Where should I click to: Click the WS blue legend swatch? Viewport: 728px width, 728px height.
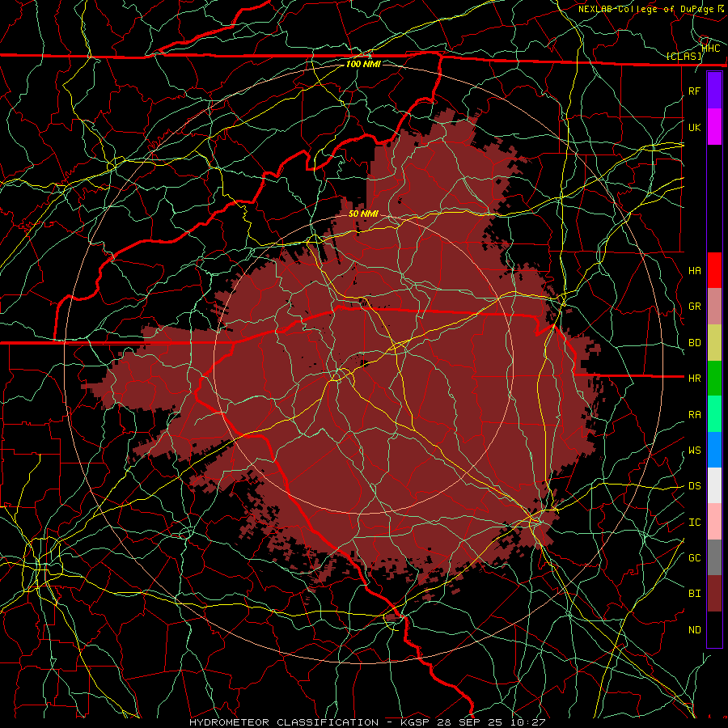714,450
